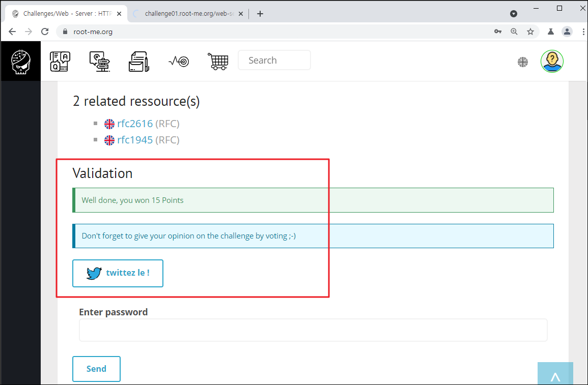Open saved passwords key icon in address bar
This screenshot has height=385, width=588.
click(x=497, y=32)
